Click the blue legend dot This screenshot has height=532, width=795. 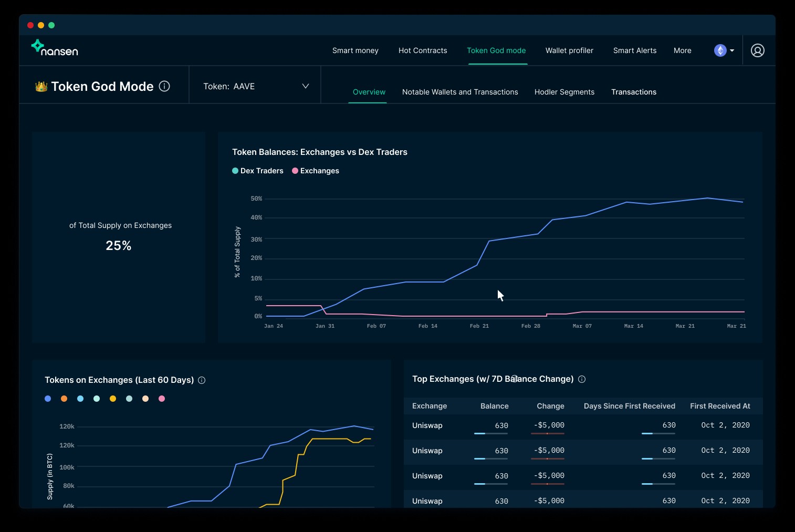pos(48,399)
